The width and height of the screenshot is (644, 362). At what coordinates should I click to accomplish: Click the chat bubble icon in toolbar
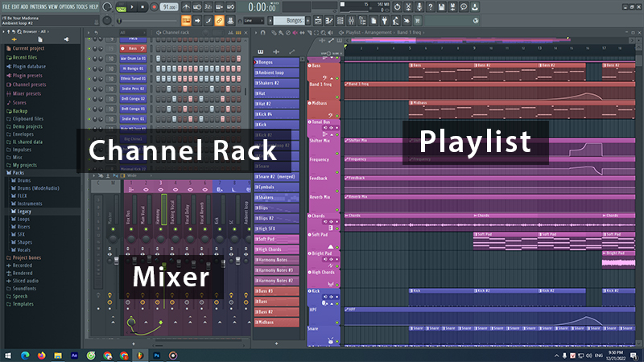click(464, 7)
